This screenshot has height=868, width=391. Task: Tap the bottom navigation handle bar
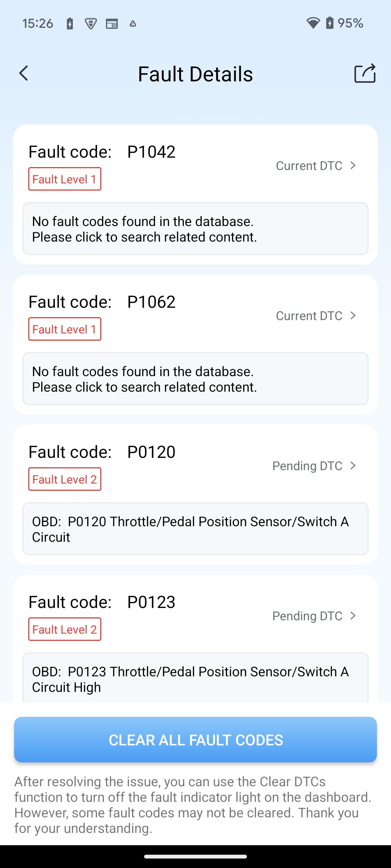(x=195, y=856)
